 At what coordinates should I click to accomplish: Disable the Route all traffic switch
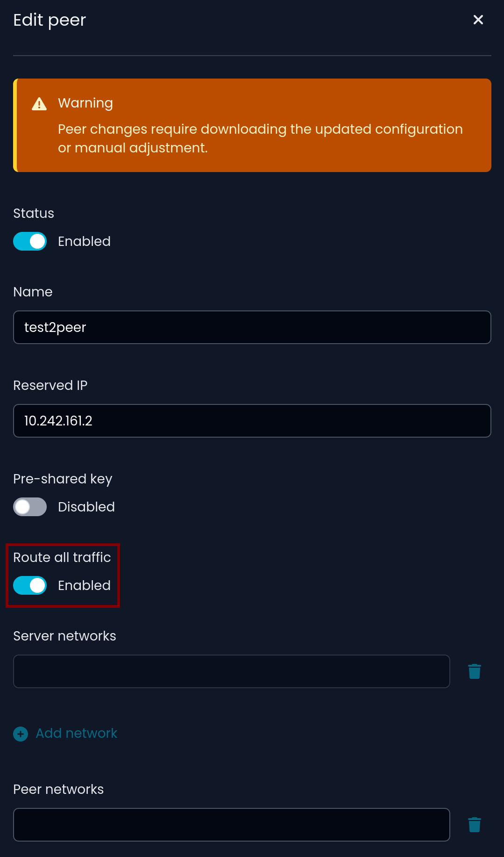(x=30, y=585)
